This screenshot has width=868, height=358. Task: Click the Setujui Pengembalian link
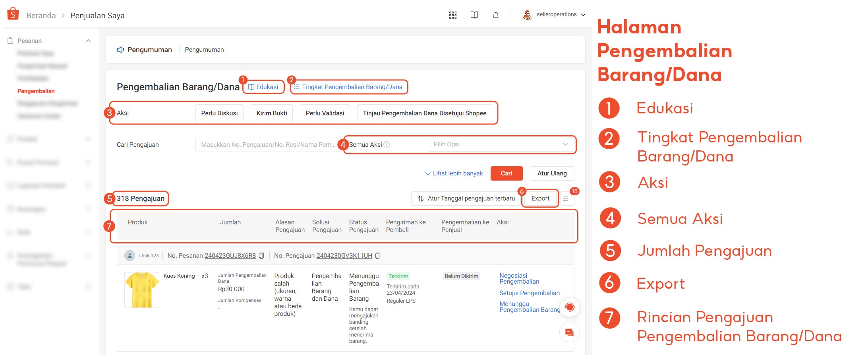(x=529, y=293)
